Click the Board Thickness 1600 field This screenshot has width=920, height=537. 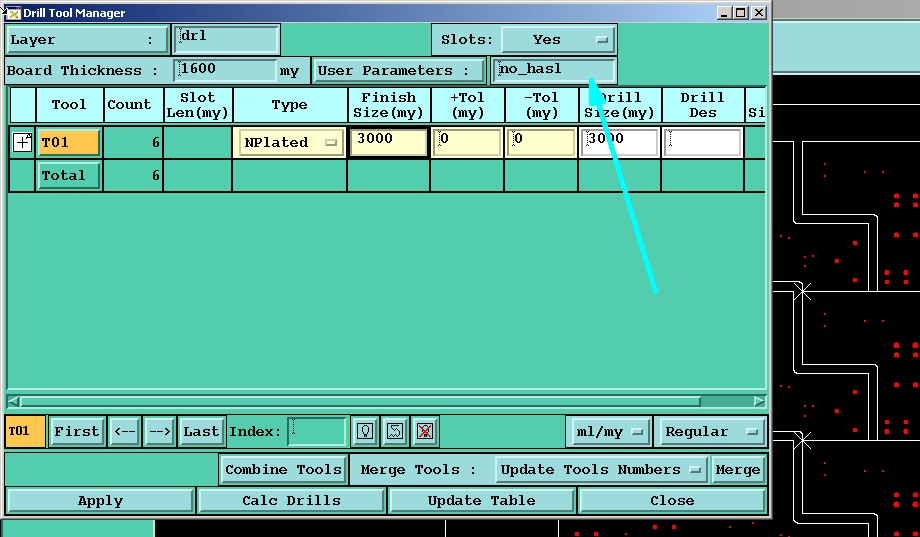pyautogui.click(x=226, y=70)
